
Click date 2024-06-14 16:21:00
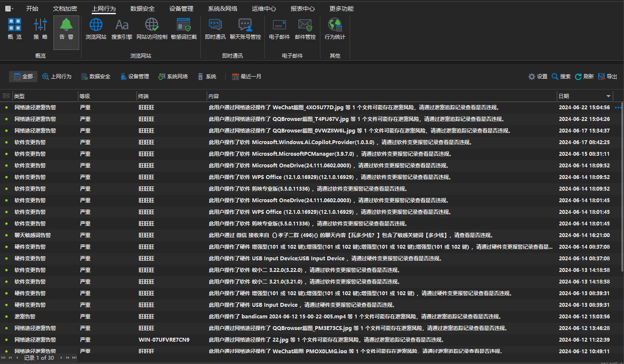[584, 235]
